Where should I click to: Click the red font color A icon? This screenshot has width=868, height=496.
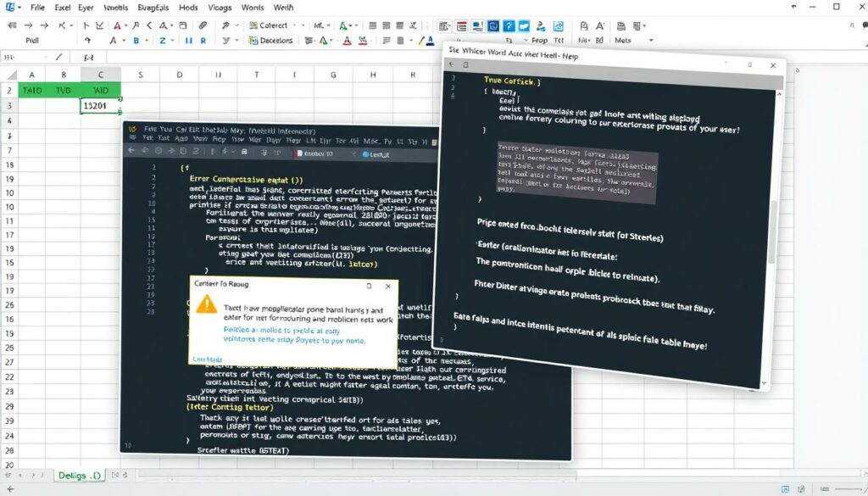117,25
